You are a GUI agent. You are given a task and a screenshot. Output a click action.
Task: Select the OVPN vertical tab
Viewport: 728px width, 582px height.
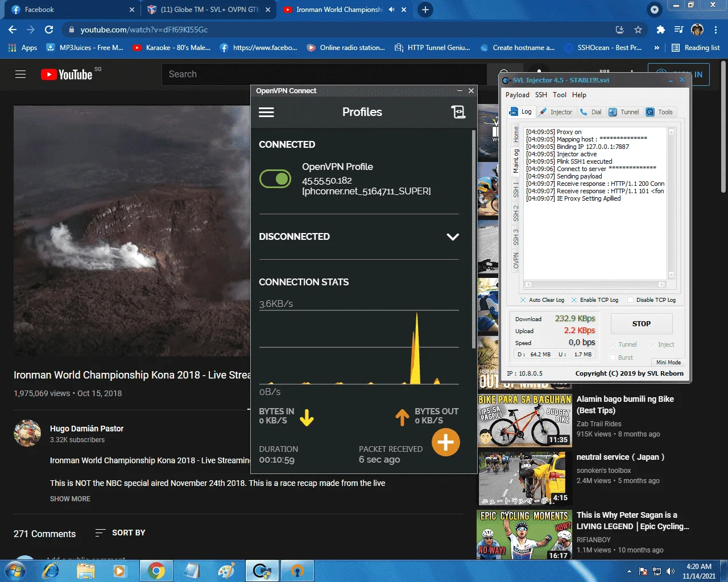tap(516, 260)
